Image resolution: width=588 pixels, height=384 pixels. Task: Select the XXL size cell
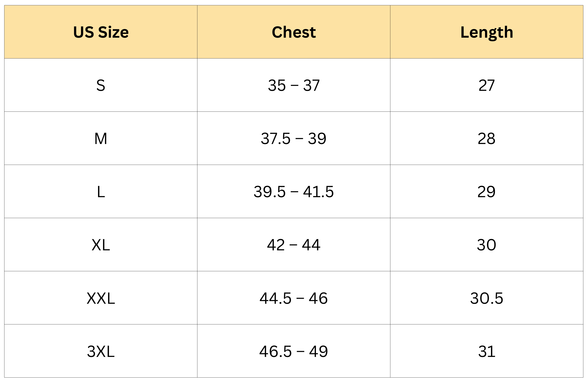point(101,298)
